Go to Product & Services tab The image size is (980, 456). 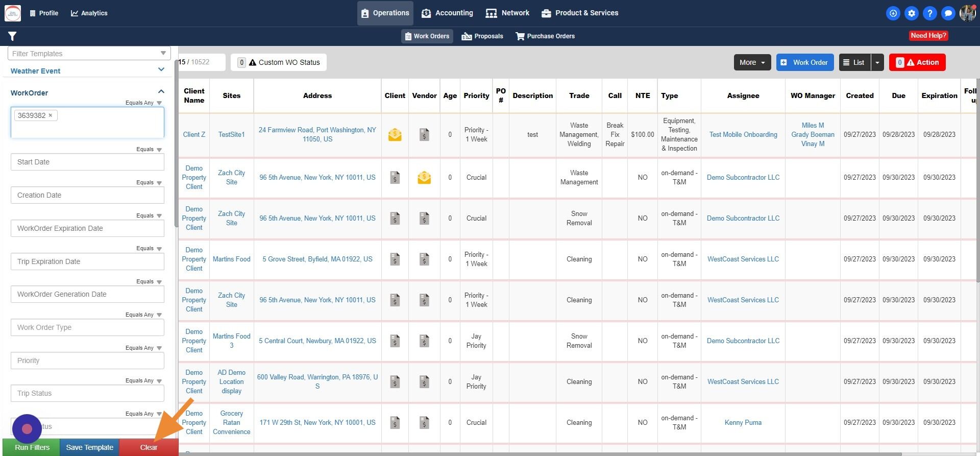pyautogui.click(x=580, y=13)
